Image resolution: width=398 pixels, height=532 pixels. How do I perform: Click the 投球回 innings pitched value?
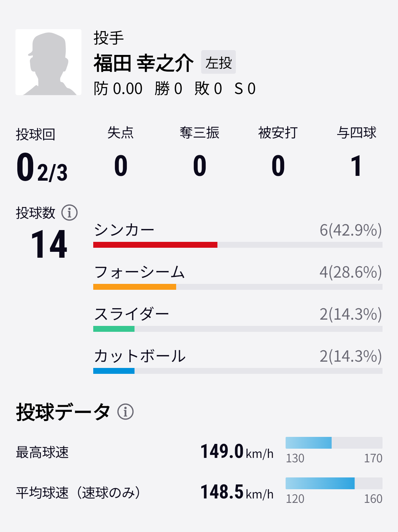click(42, 168)
